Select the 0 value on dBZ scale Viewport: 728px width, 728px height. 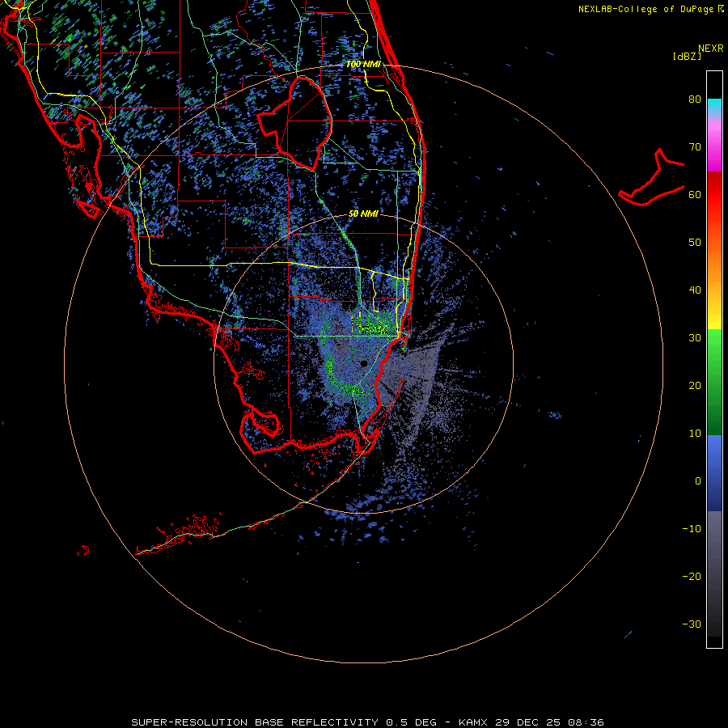pos(698,481)
